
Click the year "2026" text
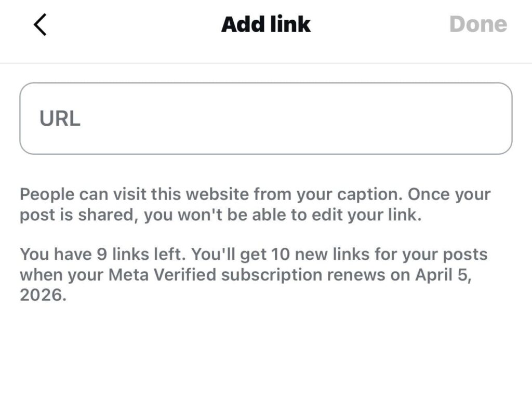(x=43, y=295)
